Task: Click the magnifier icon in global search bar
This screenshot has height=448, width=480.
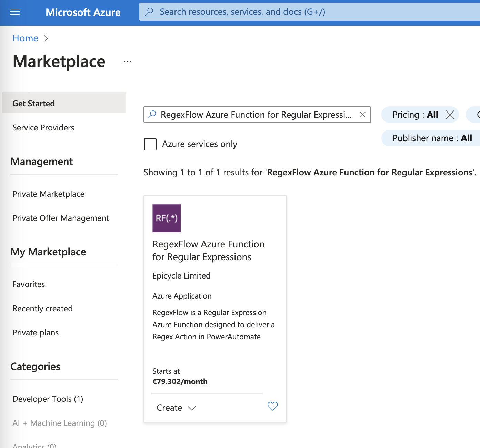Action: tap(149, 12)
